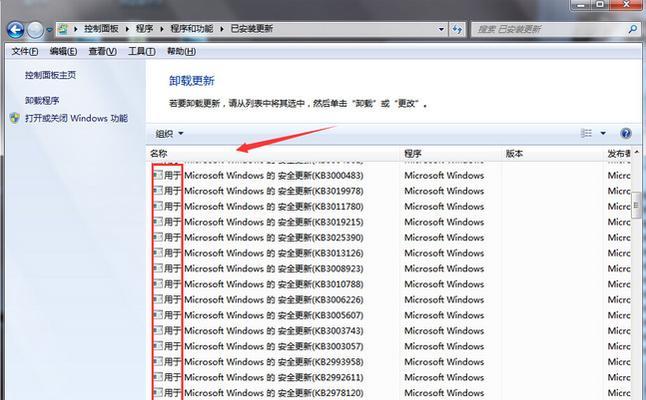Click update icon for KB3005607 row
This screenshot has width=646, height=400.
(158, 315)
